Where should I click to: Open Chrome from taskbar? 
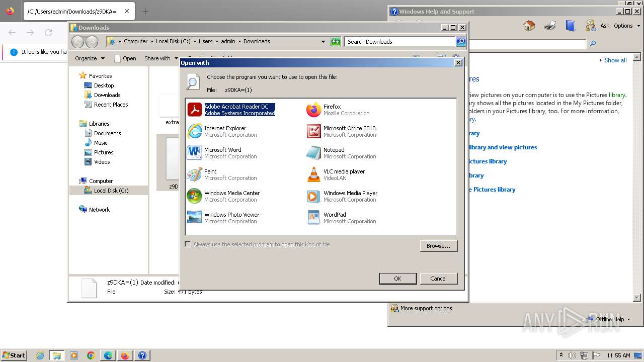pyautogui.click(x=91, y=355)
